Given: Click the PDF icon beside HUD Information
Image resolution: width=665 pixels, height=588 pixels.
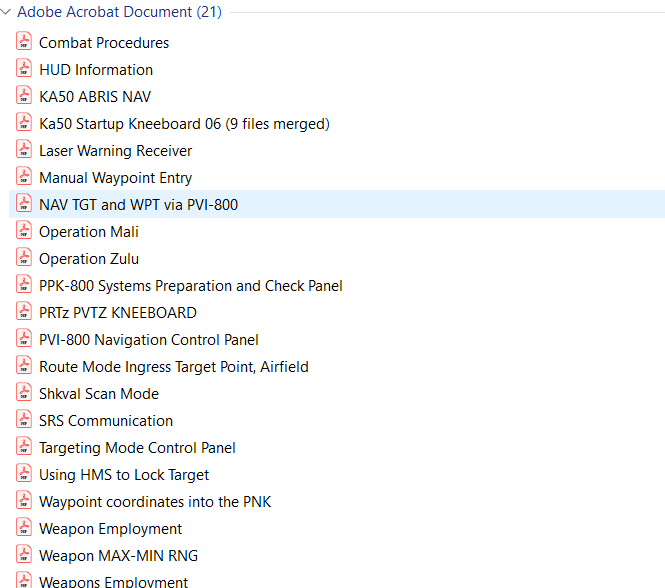Looking at the screenshot, I should pos(24,69).
